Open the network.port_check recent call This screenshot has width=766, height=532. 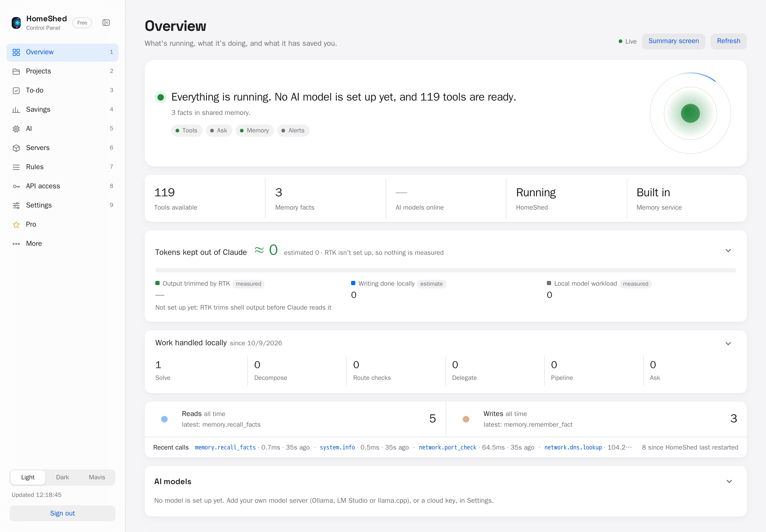pyautogui.click(x=447, y=447)
